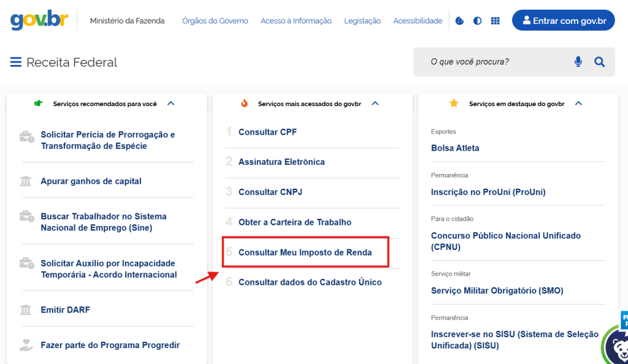
Task: Click icon beside Solicitar Perícia de Prorrogação
Action: 27,137
